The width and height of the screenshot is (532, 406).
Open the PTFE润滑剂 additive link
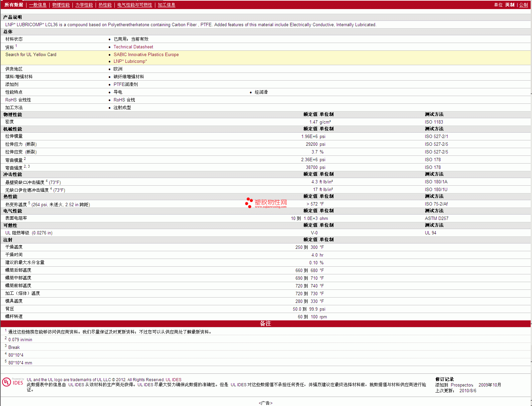125,84
